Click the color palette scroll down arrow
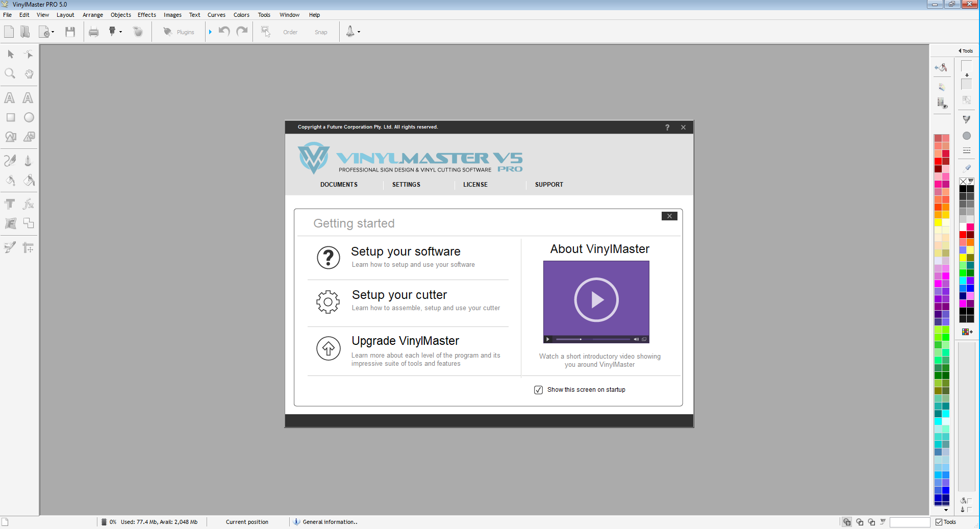The width and height of the screenshot is (980, 529). click(x=946, y=510)
